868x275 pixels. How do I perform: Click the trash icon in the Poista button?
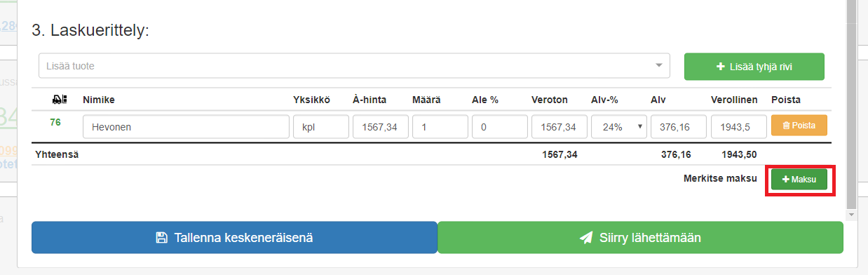pos(786,125)
